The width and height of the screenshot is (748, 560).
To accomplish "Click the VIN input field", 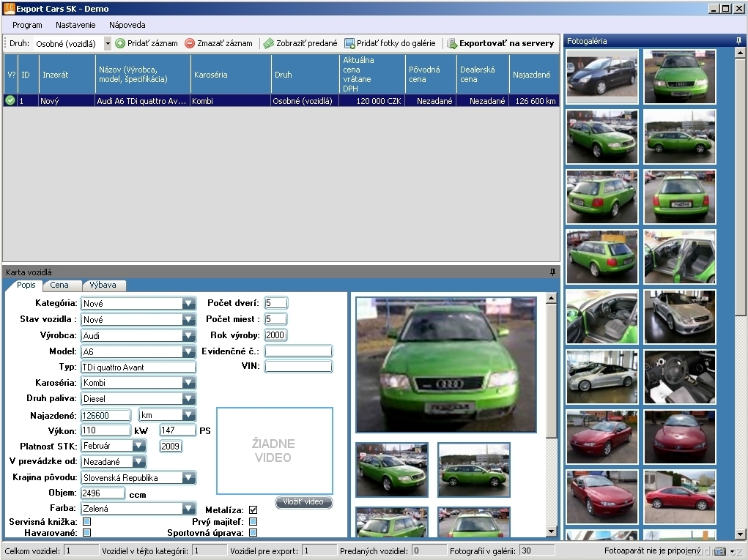I will tap(298, 367).
